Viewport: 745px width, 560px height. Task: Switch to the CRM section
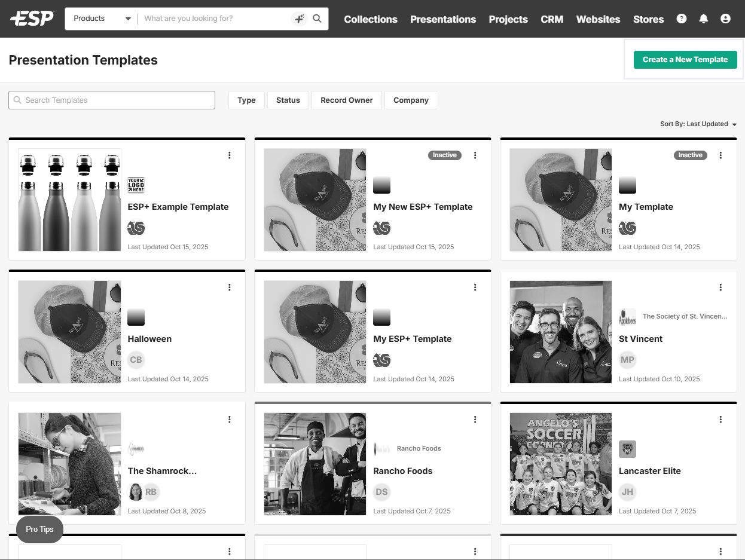(x=552, y=19)
